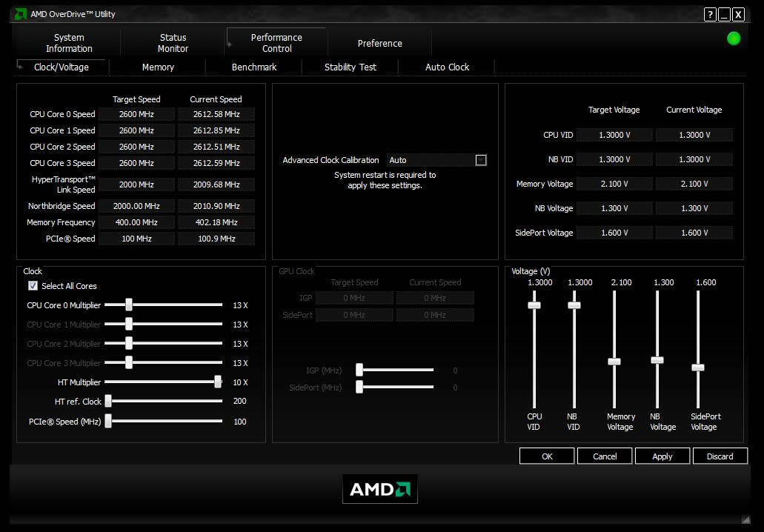Click the HT Multiplier slider handle
The height and width of the screenshot is (532, 764).
point(218,382)
